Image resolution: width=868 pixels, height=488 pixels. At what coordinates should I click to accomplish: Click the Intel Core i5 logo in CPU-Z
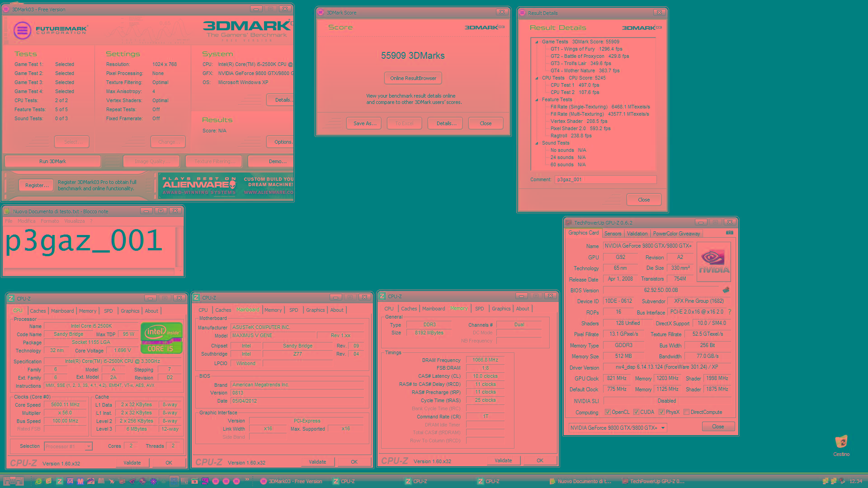162,338
